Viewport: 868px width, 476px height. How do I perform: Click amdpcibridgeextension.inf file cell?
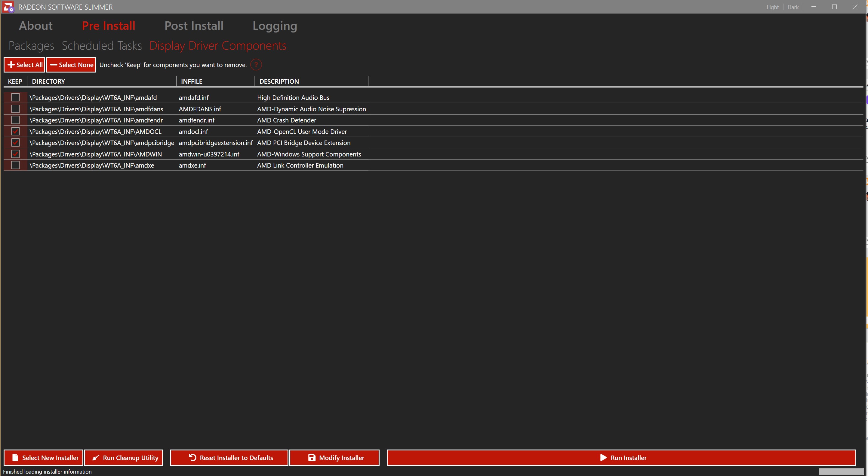click(x=216, y=143)
